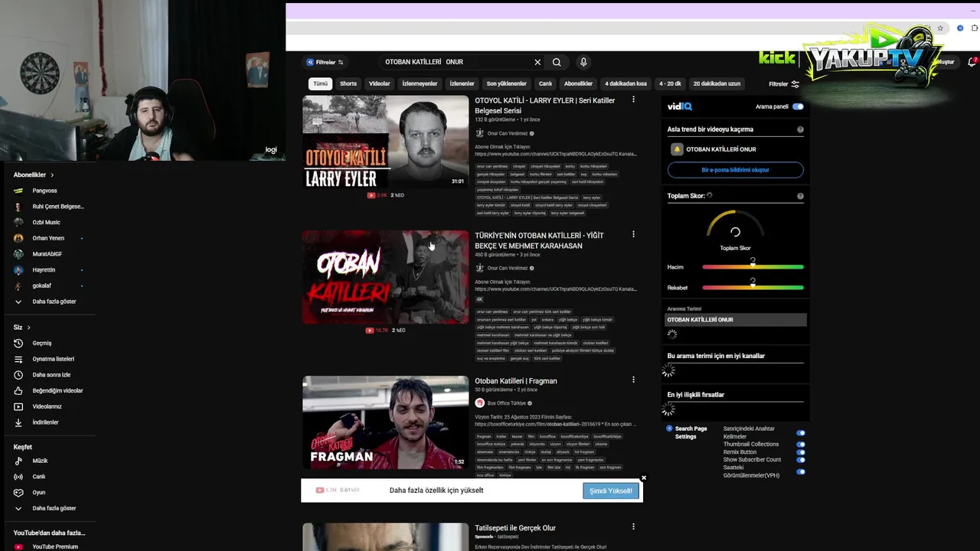The width and height of the screenshot is (980, 551).
Task: Open the Orhan Yenen subscription channel
Action: point(48,238)
